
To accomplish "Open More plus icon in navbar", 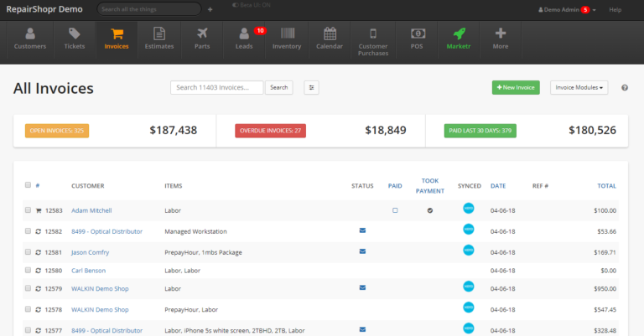I will click(501, 34).
